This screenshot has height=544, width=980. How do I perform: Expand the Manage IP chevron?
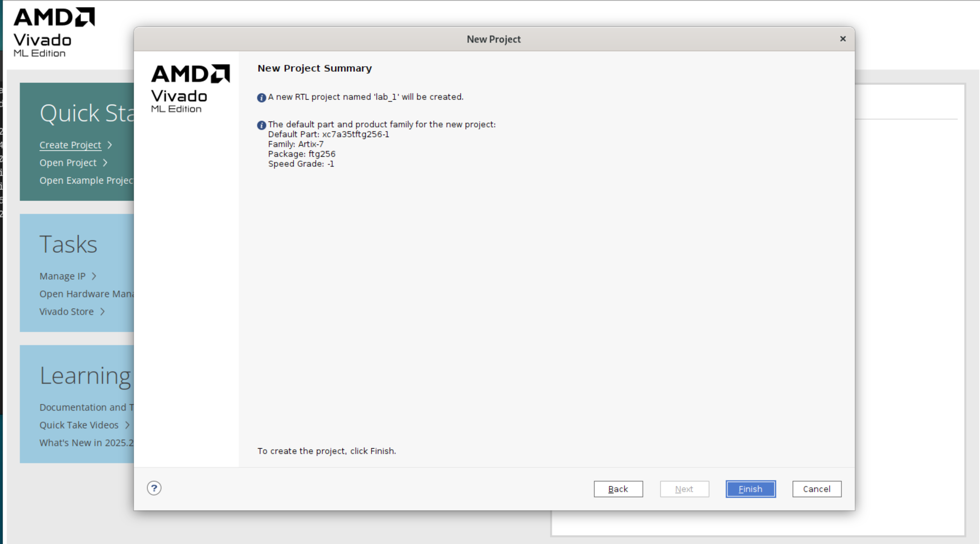[94, 276]
